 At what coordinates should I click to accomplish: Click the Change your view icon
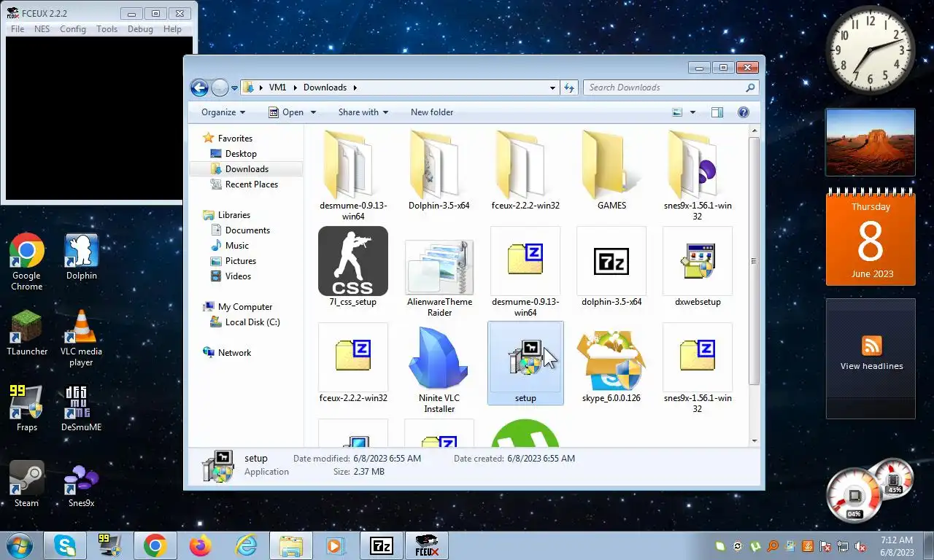click(677, 112)
